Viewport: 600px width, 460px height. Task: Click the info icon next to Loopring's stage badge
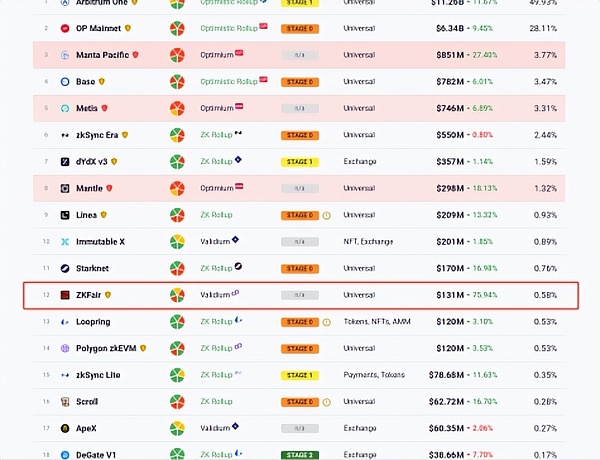tap(326, 322)
